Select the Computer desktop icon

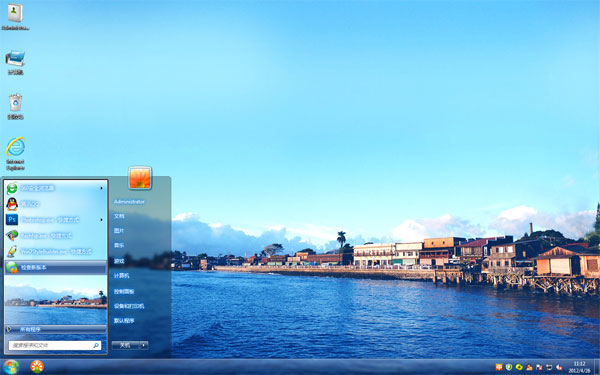click(15, 62)
